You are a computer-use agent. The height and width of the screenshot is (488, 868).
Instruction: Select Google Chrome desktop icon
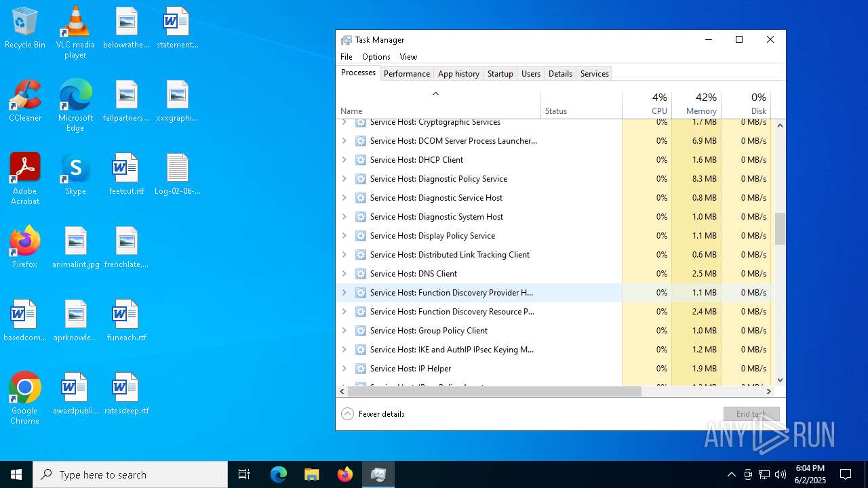coord(25,399)
